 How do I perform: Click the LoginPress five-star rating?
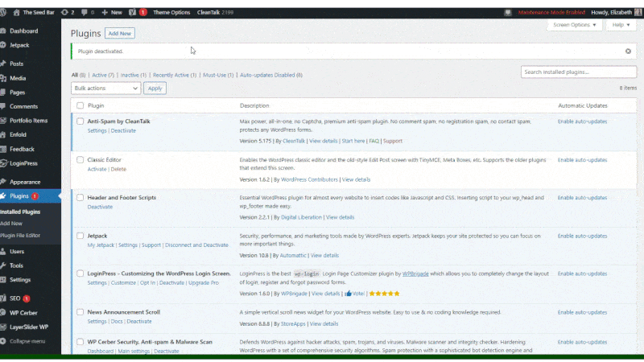[x=385, y=294]
